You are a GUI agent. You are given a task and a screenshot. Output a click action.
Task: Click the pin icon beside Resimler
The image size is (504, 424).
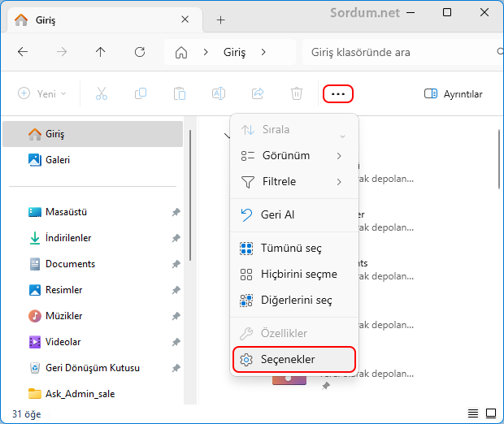pos(176,290)
